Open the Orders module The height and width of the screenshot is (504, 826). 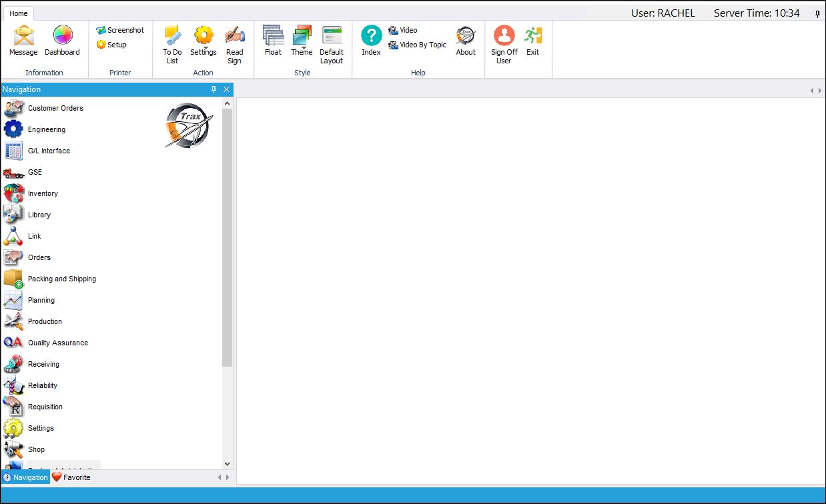27,257
